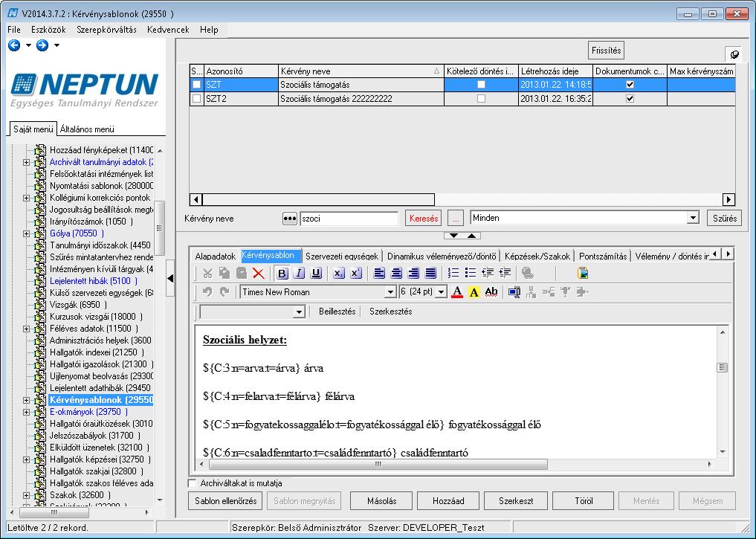Image resolution: width=756 pixels, height=539 pixels.
Task: Expand the Kollégiumi korrekciós pontok node
Action: pos(27,199)
